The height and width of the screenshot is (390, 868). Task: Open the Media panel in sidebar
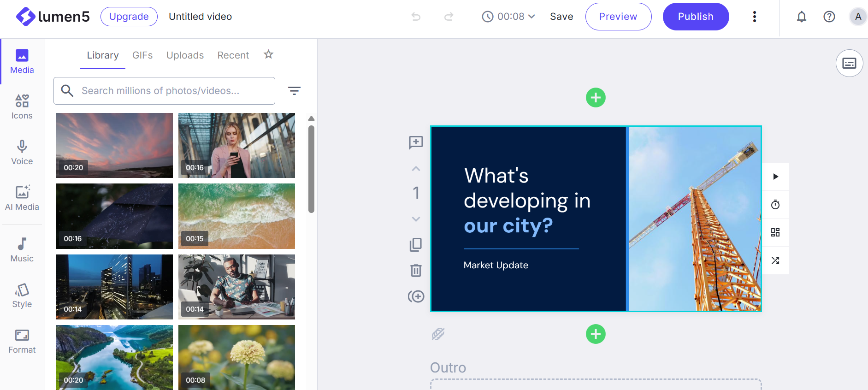point(22,62)
